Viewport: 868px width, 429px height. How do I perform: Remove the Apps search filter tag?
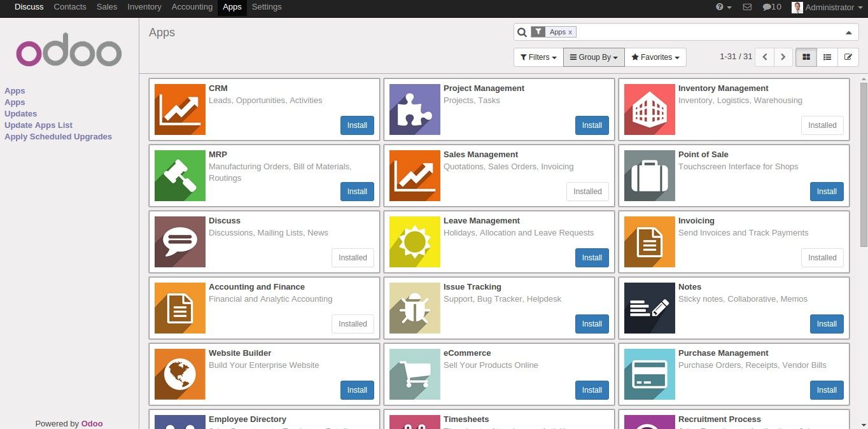click(570, 32)
